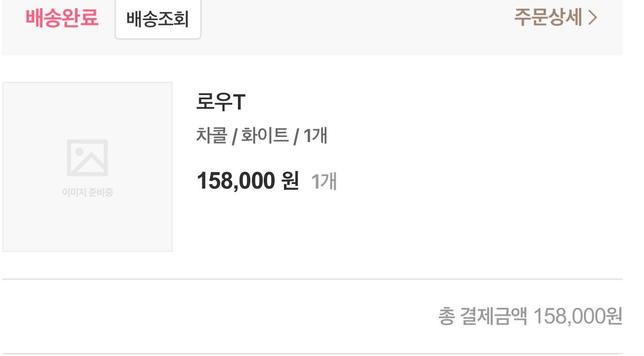Click the 원 currency unit after 158,000
The image size is (644, 356).
point(289,181)
